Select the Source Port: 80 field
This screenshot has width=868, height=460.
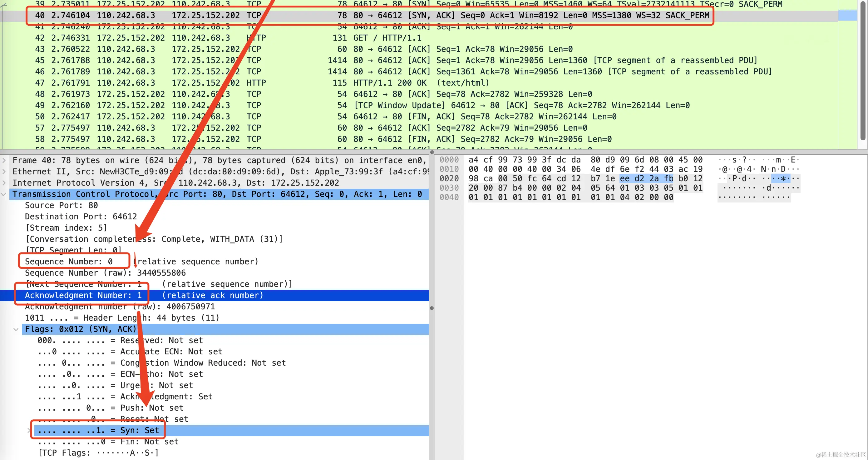click(61, 205)
